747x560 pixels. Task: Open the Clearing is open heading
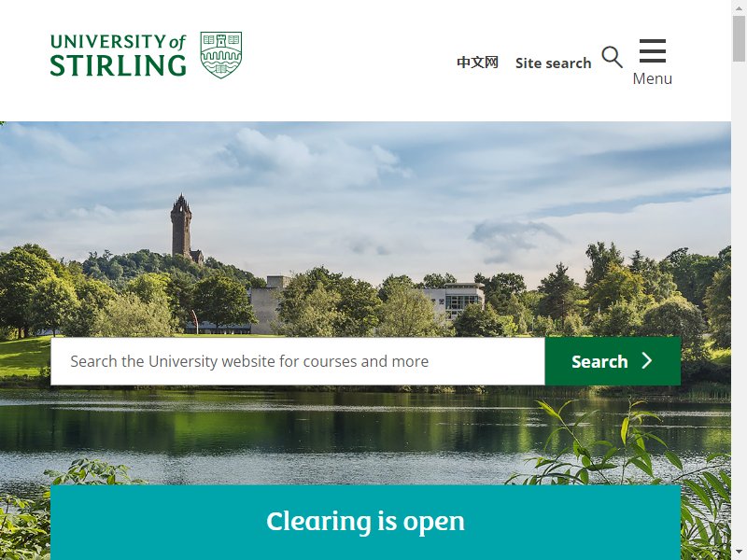365,522
